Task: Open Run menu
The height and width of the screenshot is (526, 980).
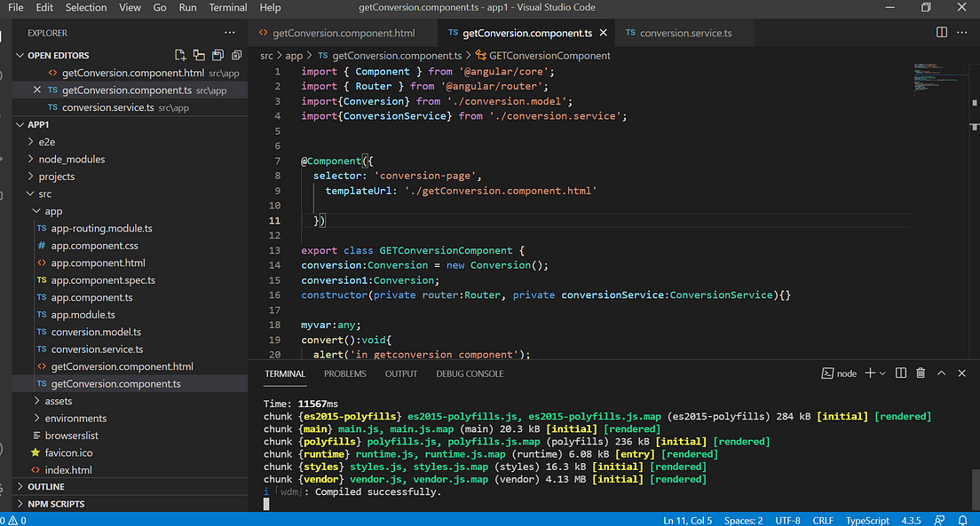Action: (187, 7)
